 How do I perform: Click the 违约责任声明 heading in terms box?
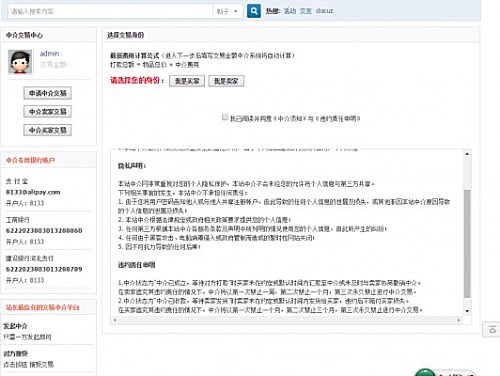click(x=136, y=265)
